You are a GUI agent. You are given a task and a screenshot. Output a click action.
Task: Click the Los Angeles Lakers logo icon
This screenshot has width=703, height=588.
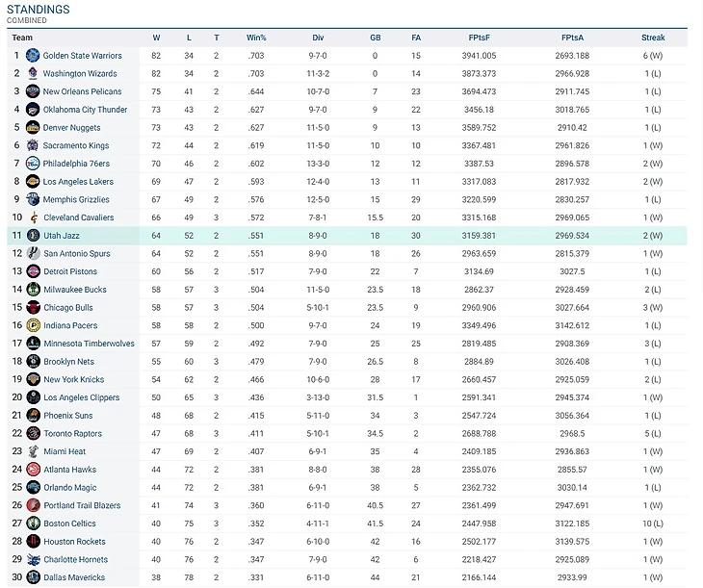(33, 182)
